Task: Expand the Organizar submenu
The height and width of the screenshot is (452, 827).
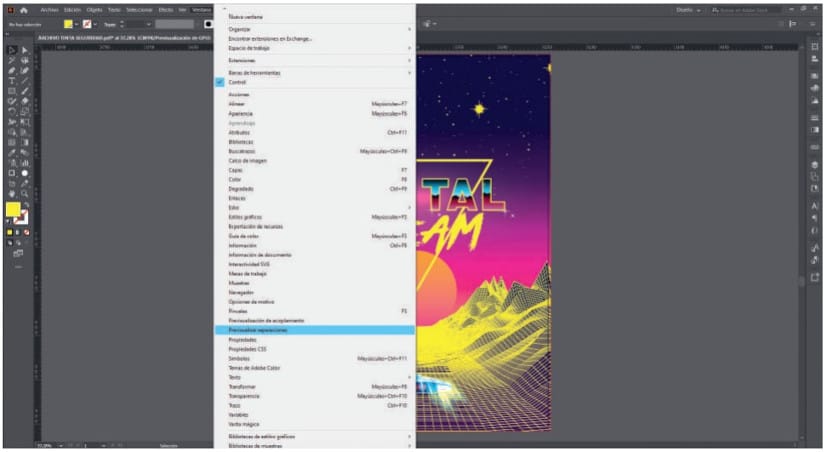Action: pyautogui.click(x=239, y=29)
